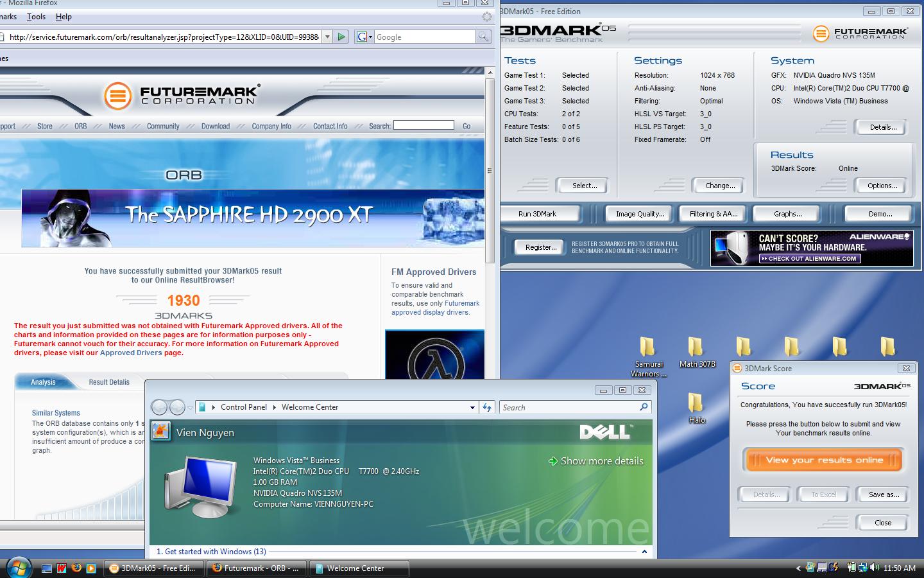Image resolution: width=924 pixels, height=578 pixels.
Task: Open the Graphs button
Action: (787, 214)
